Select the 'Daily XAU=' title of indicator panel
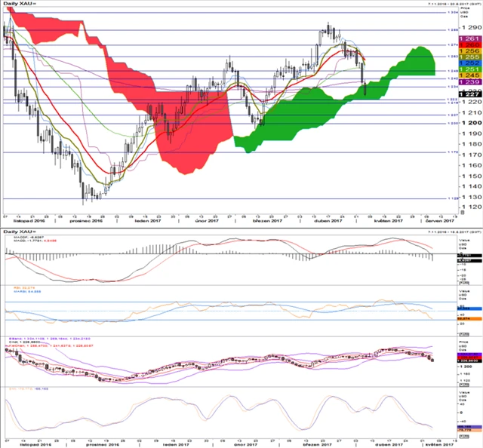Viewport: 483px width, 448px height. coord(20,232)
